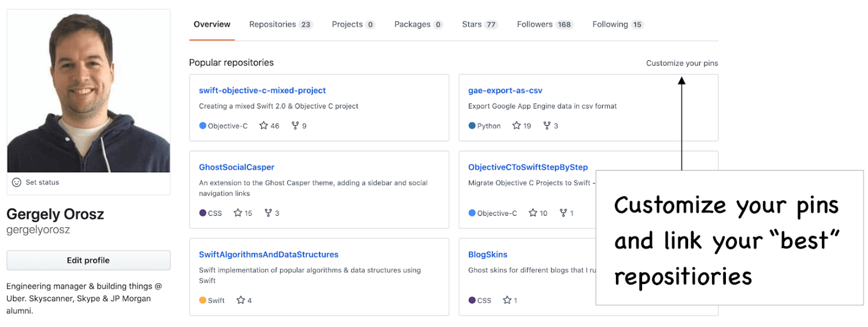This screenshot has width=868, height=327.
Task: Open gae-export-as-csv repository link
Action: point(505,90)
